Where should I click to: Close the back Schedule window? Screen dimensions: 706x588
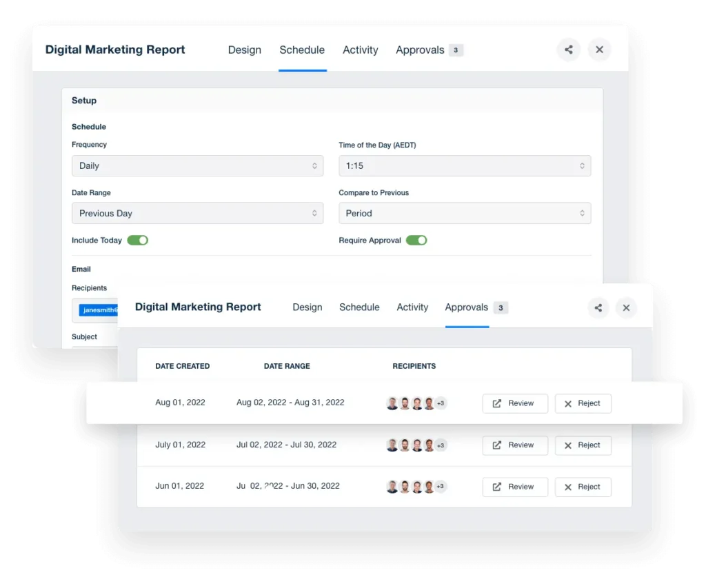tap(599, 50)
